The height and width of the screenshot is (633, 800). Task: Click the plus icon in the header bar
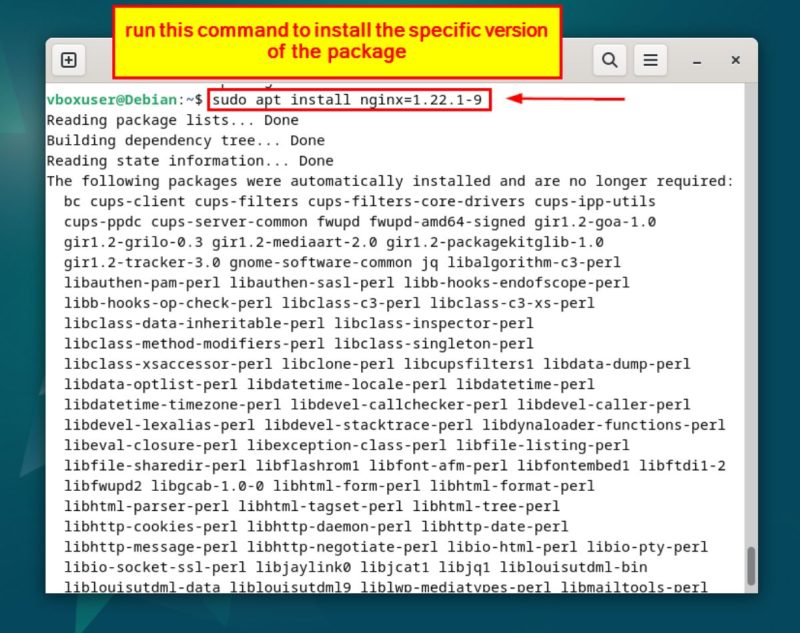point(69,59)
